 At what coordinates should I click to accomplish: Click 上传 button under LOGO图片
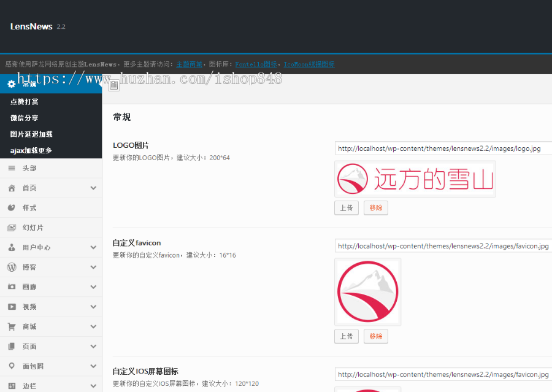point(347,208)
